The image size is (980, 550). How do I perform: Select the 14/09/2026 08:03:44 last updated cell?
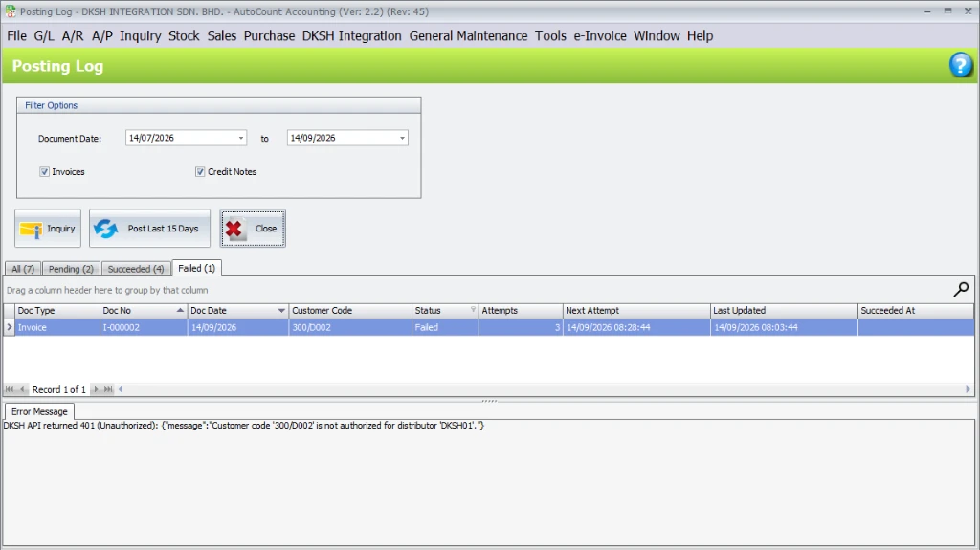pyautogui.click(x=784, y=327)
